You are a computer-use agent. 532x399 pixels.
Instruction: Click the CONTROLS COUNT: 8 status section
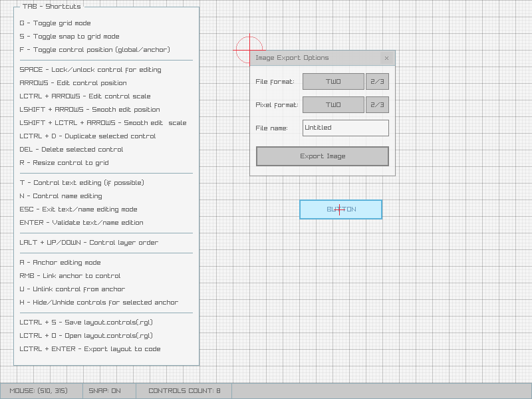coord(184,391)
